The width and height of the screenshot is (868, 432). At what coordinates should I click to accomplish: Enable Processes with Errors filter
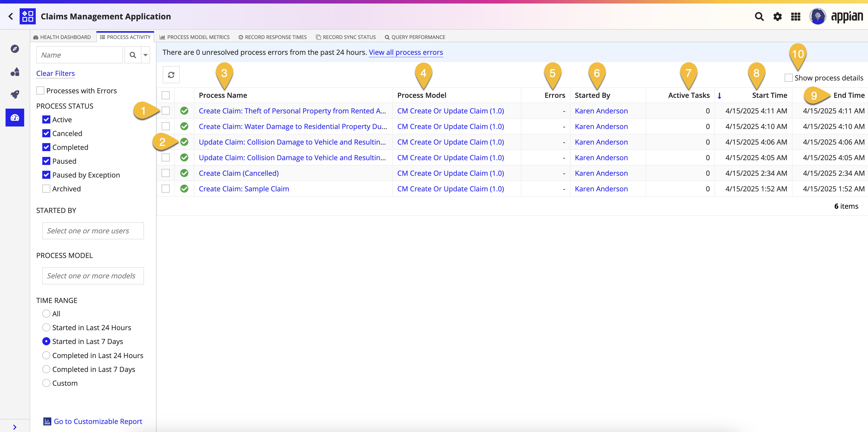[x=41, y=91]
